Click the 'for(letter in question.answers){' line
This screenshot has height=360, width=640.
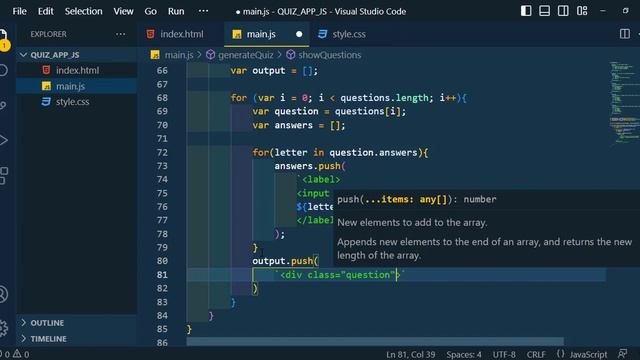[340, 153]
